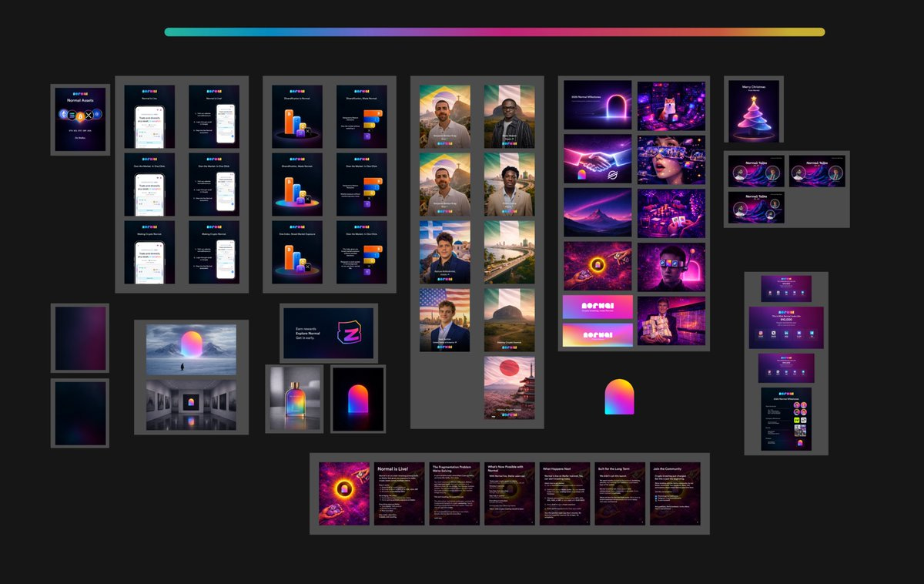Select One Index. Broad Market Exposure card

297,252
